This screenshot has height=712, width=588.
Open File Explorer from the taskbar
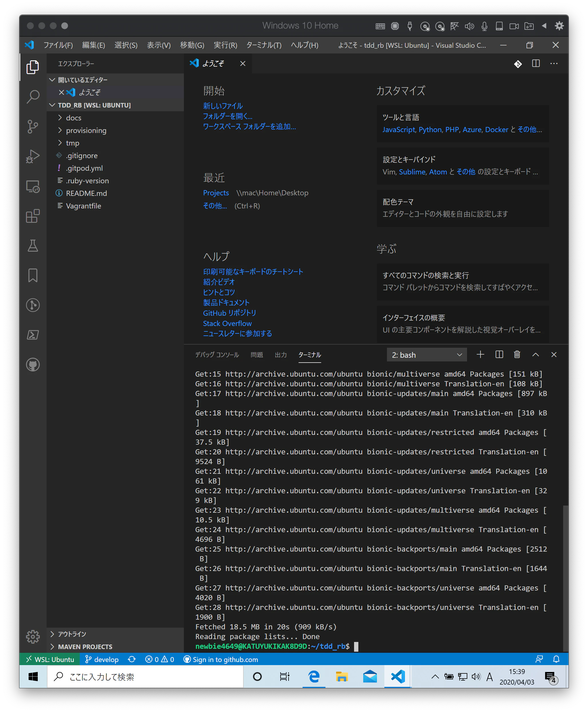[x=342, y=677]
